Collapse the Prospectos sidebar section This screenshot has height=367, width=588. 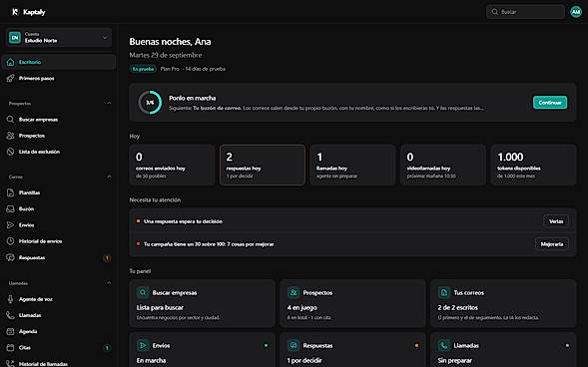tap(109, 103)
